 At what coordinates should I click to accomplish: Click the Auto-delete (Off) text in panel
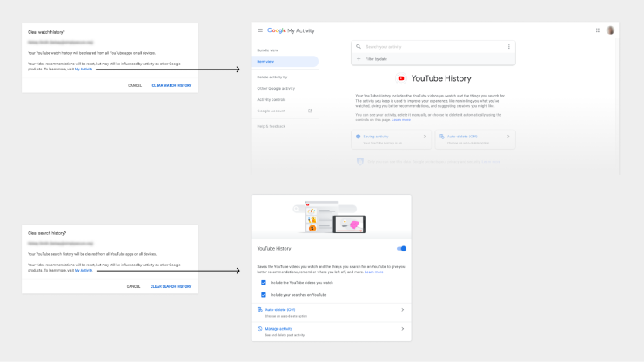pos(280,310)
